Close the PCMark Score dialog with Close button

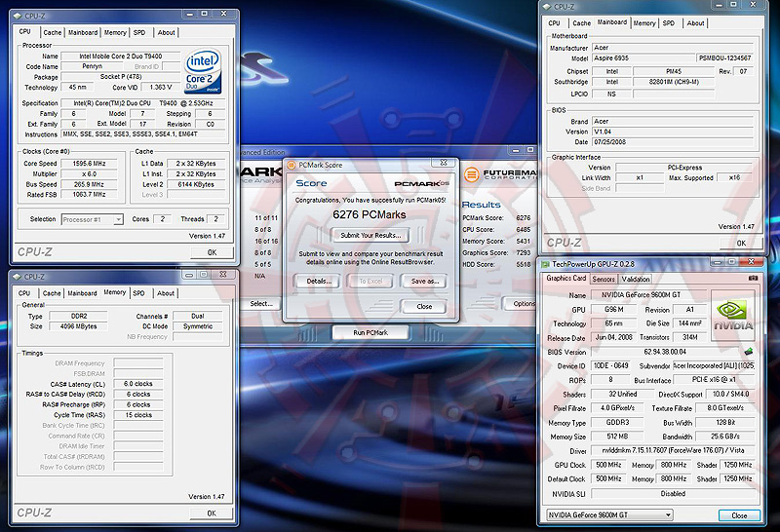pyautogui.click(x=424, y=306)
